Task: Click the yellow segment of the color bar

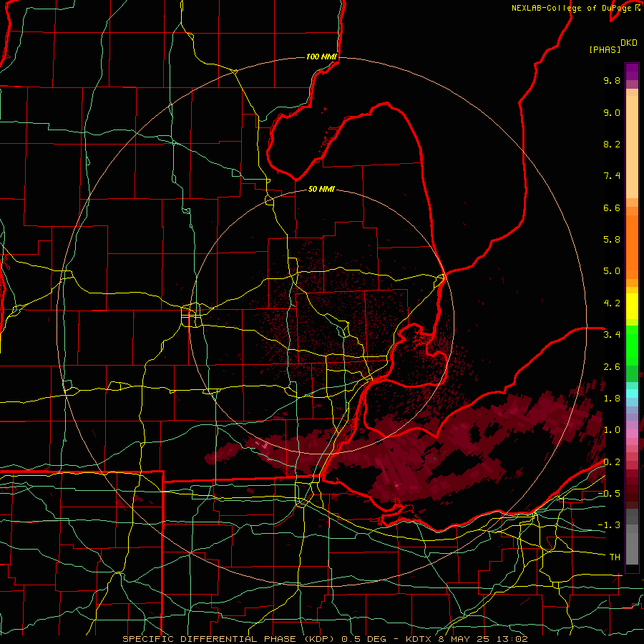Action: [x=632, y=306]
